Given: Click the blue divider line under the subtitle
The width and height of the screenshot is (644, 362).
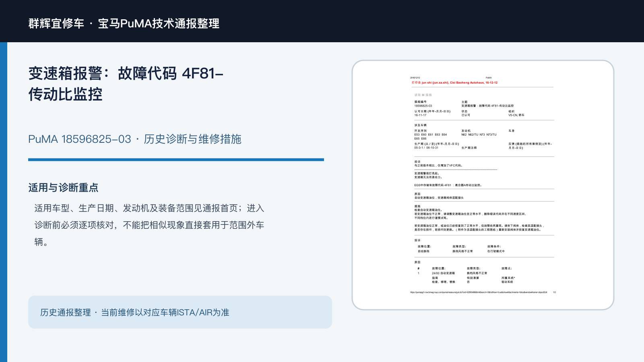Looking at the screenshot, I should [x=176, y=160].
